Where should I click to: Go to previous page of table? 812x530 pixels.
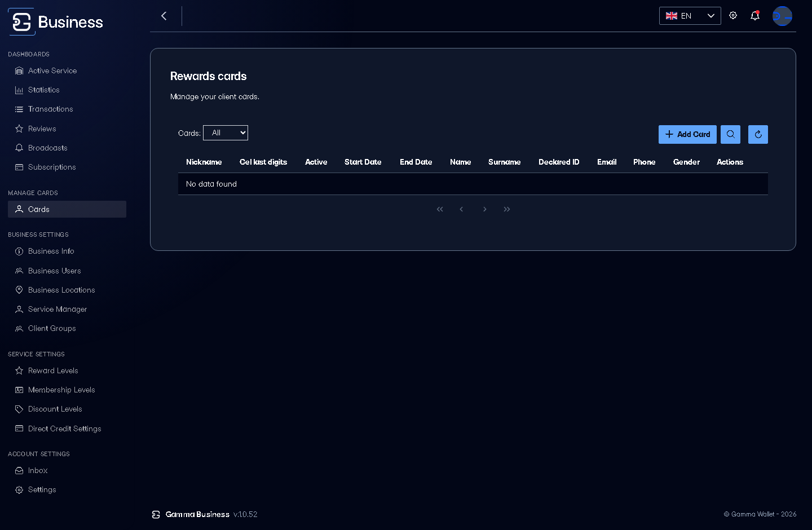pyautogui.click(x=461, y=209)
